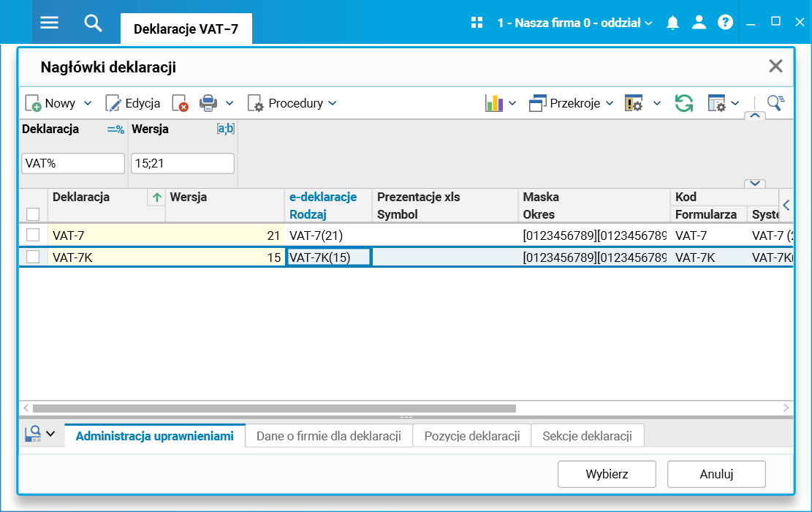The height and width of the screenshot is (512, 812).
Task: Expand the Przekroje dropdown
Action: pyautogui.click(x=607, y=104)
